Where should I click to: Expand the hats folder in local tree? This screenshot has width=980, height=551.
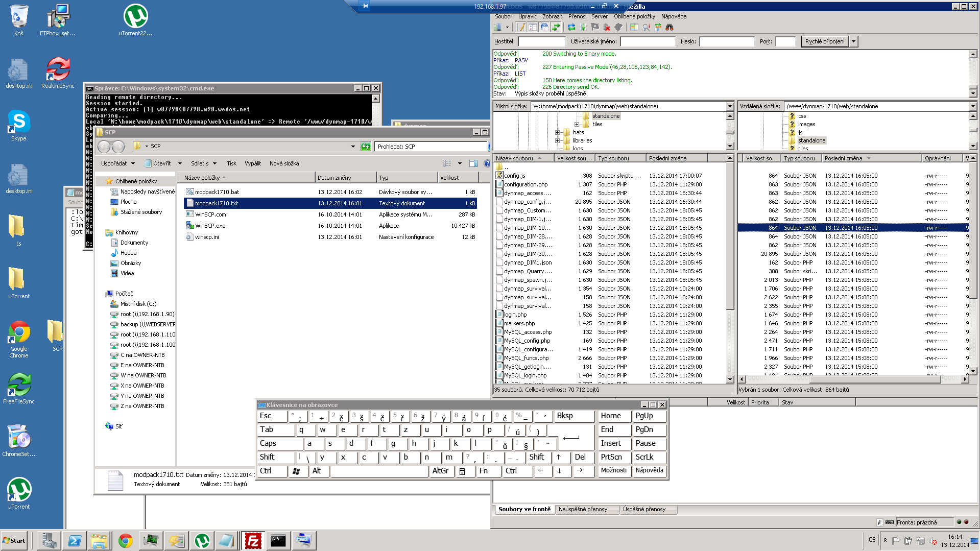click(558, 132)
